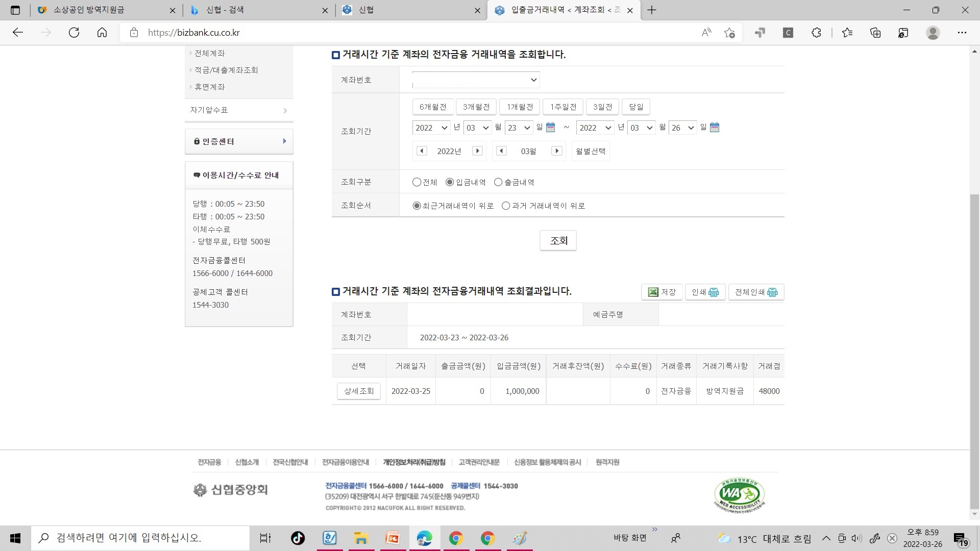The width and height of the screenshot is (980, 551).
Task: Go to next month using the right arrow
Action: [557, 151]
